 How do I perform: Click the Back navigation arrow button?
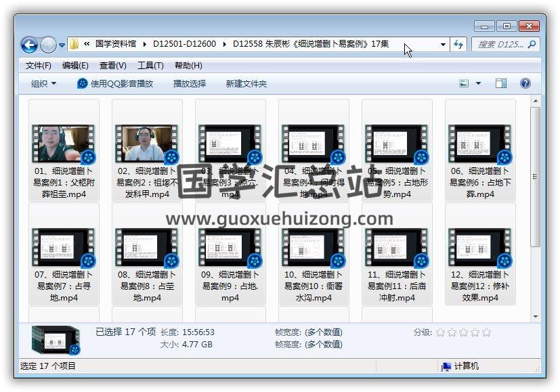coord(29,45)
